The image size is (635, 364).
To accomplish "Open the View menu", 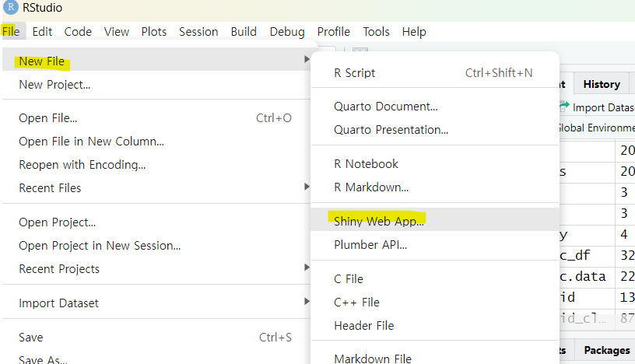I will (x=116, y=32).
